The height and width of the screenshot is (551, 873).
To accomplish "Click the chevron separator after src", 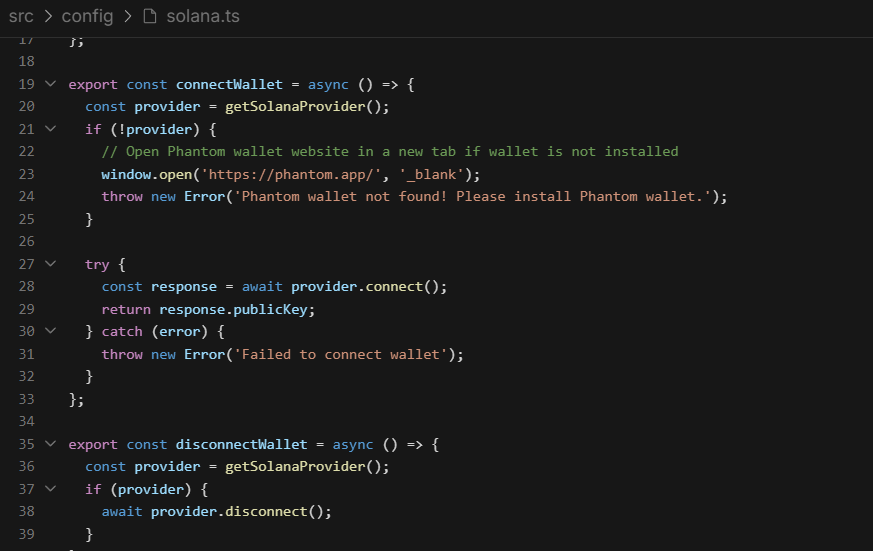I will coord(48,17).
